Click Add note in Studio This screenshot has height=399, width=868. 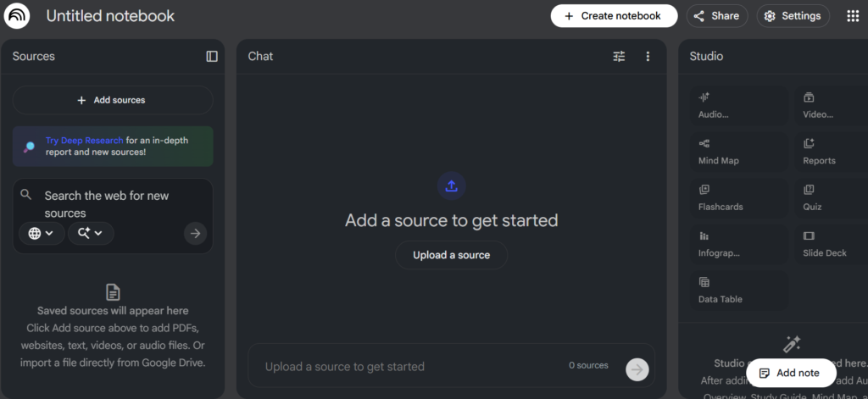point(788,373)
